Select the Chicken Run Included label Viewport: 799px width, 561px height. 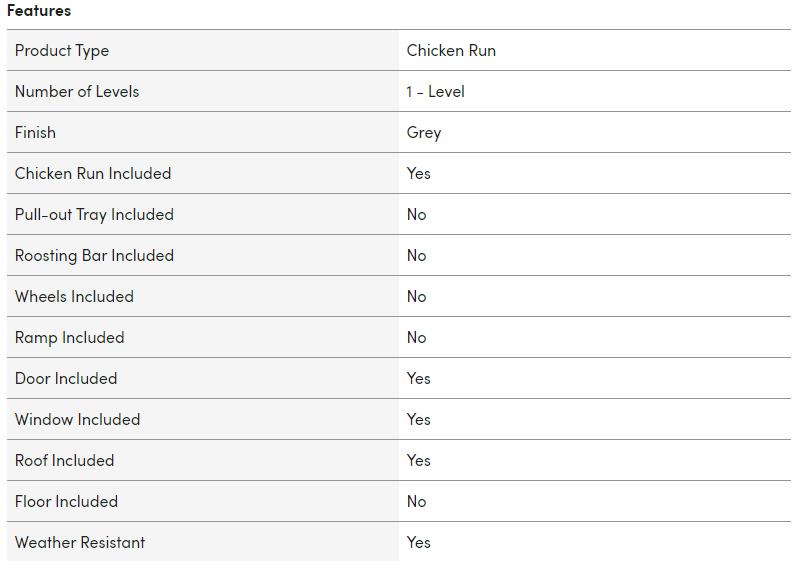pos(93,174)
